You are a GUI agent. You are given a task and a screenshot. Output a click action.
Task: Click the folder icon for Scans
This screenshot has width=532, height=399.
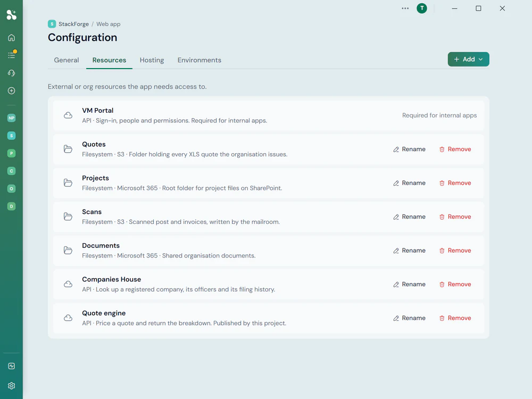(68, 217)
